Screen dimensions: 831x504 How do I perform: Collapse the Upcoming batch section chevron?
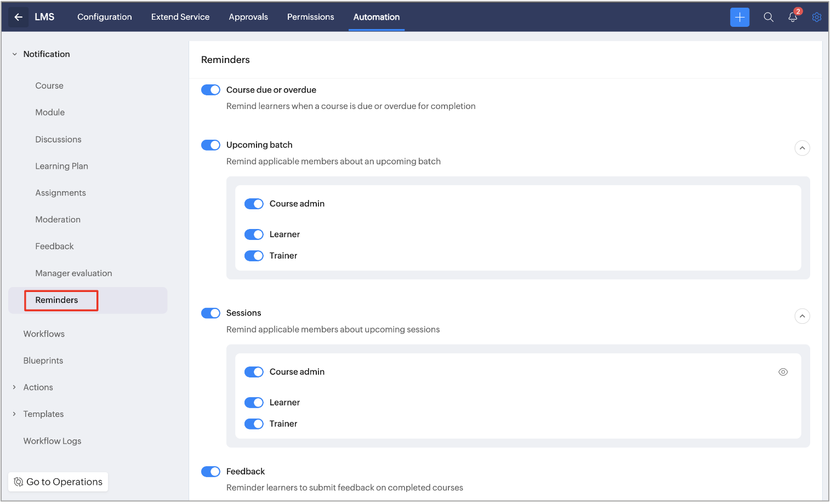802,148
